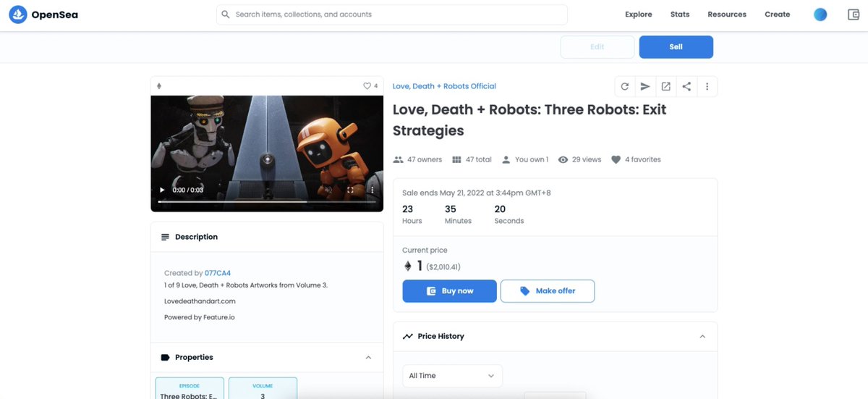Screen dimensions: 868x399
Task: Click the video progress bar
Action: pos(267,202)
